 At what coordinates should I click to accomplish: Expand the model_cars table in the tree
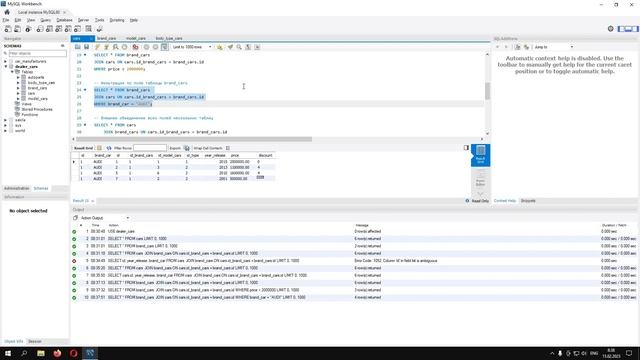pyautogui.click(x=18, y=99)
